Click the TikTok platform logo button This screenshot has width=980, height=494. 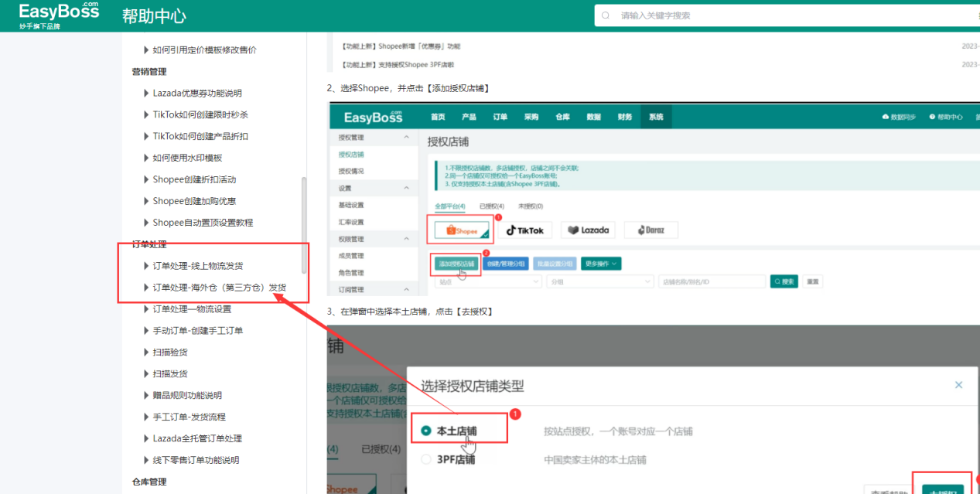point(525,230)
